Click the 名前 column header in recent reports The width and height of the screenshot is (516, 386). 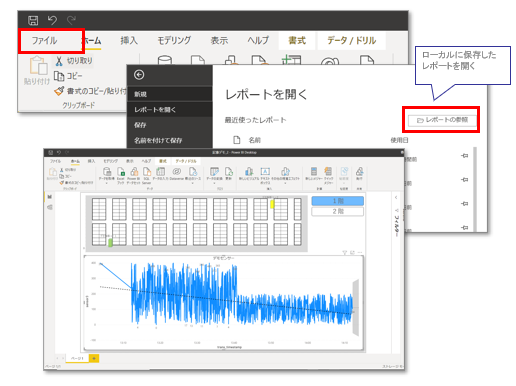(255, 140)
